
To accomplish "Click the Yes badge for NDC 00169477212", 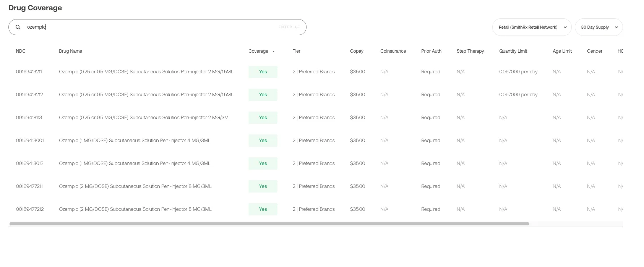I will pyautogui.click(x=263, y=209).
